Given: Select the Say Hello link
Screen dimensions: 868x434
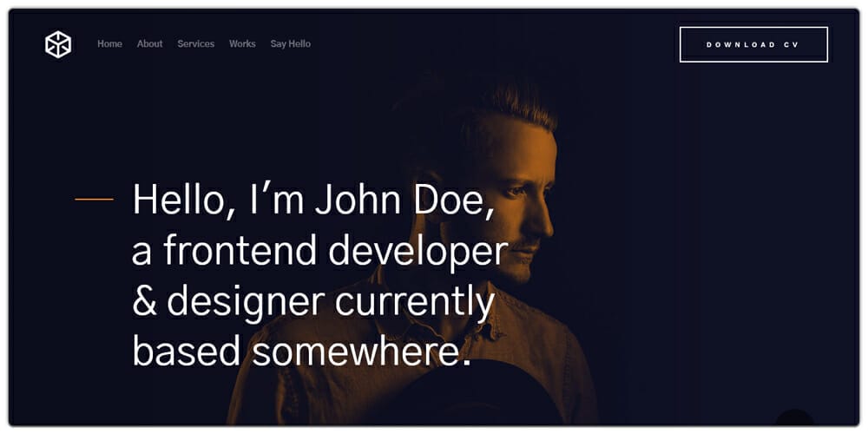Looking at the screenshot, I should pos(291,43).
